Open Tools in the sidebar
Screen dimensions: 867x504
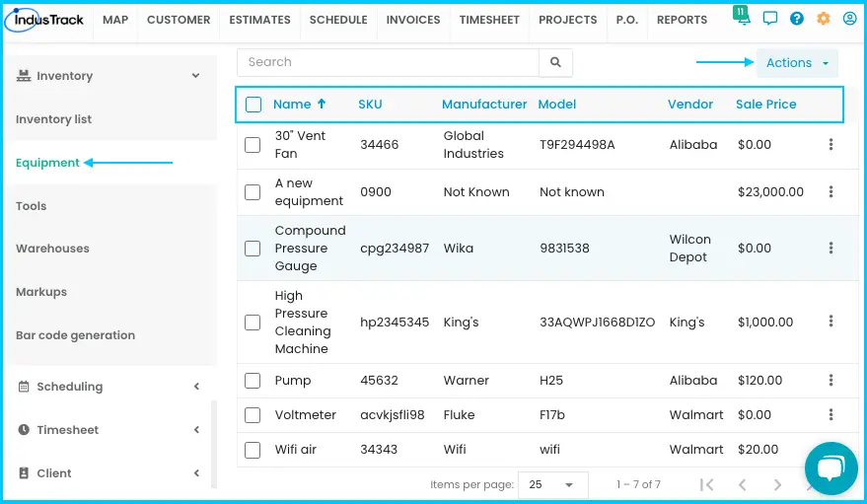(x=31, y=206)
